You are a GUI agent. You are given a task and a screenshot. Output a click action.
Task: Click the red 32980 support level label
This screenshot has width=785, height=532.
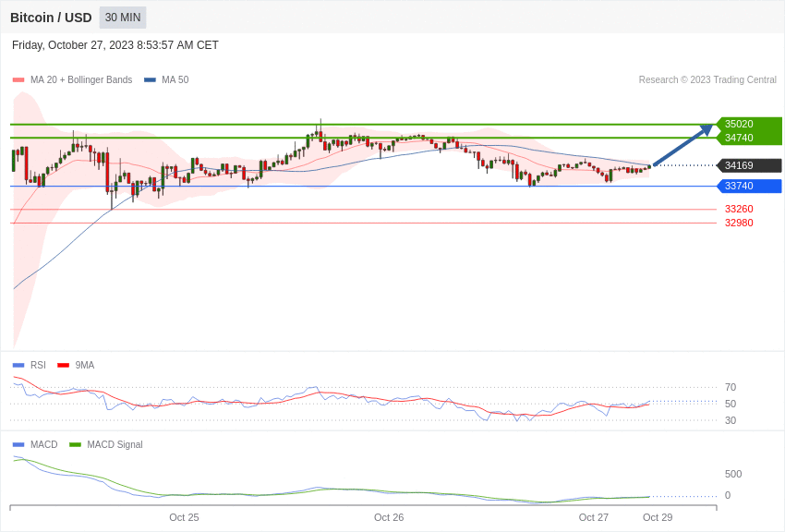tap(739, 223)
